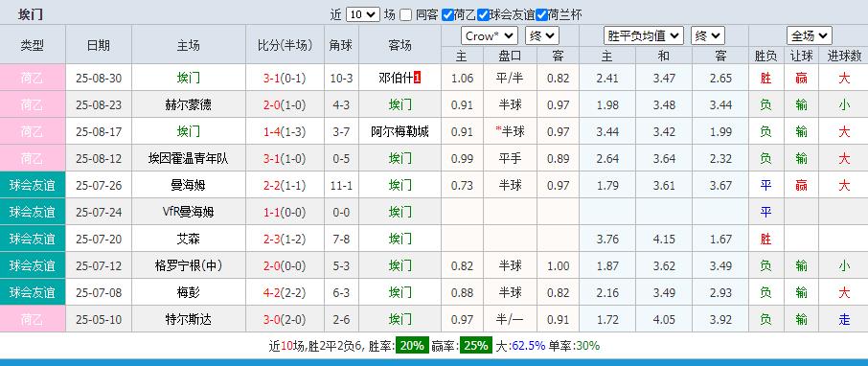Open the Crow* bookmaker dropdown
The height and width of the screenshot is (366, 868).
tap(490, 36)
